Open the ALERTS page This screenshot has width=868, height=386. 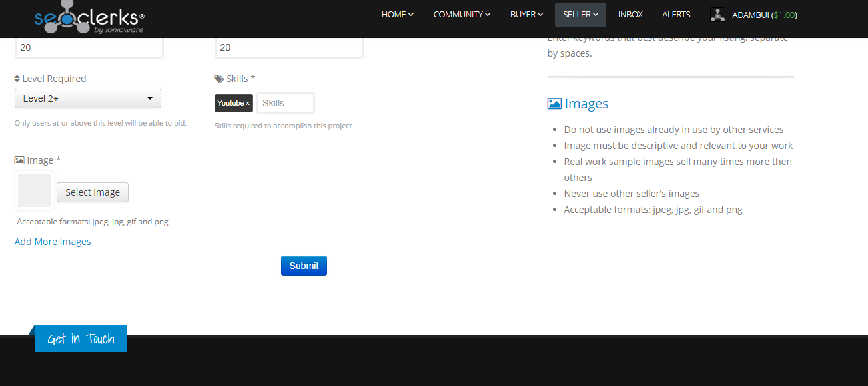[676, 15]
